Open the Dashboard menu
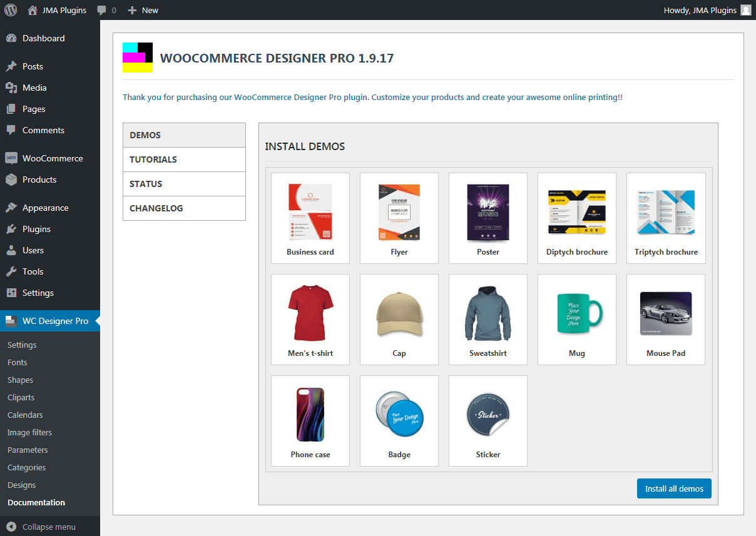Viewport: 756px width, 536px height. [x=50, y=38]
